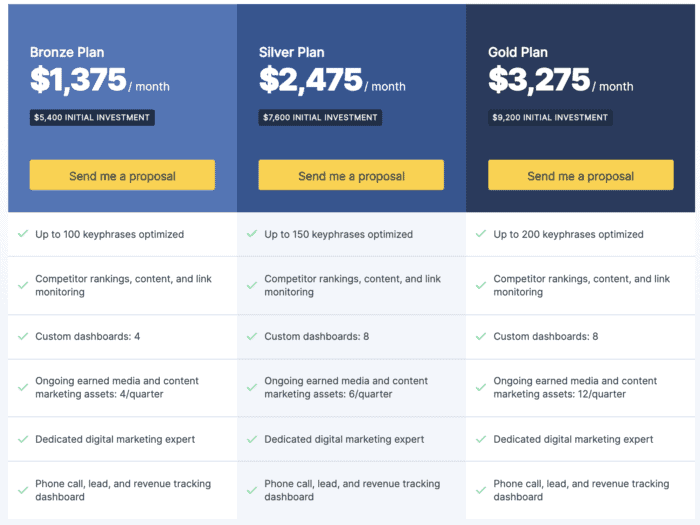The width and height of the screenshot is (700, 525).
Task: Click Gold Plan 'Send me a proposal' button
Action: [581, 175]
